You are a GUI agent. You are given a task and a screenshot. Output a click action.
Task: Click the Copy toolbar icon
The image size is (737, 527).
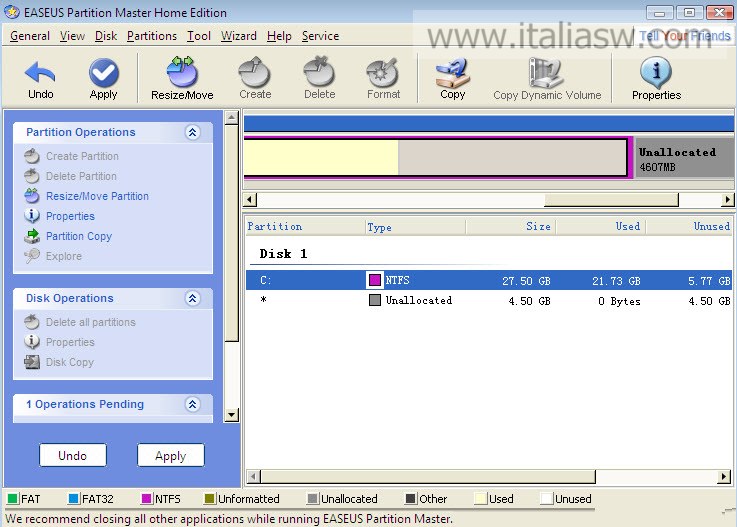tap(452, 78)
